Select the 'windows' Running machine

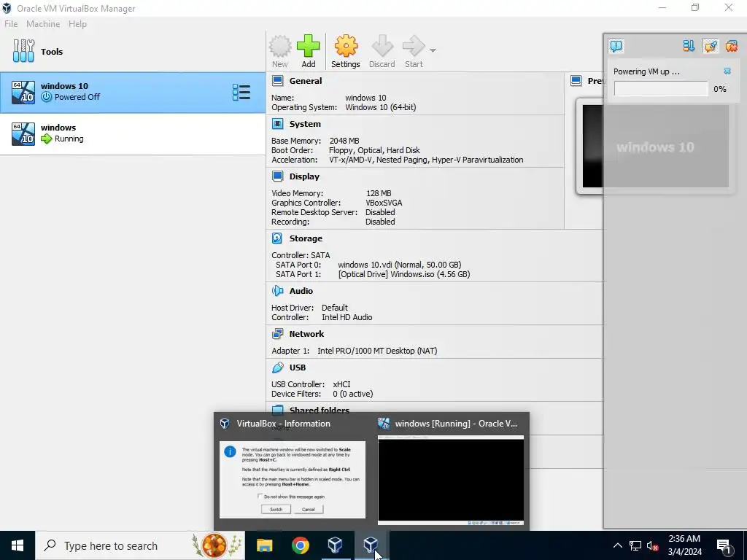(x=133, y=134)
